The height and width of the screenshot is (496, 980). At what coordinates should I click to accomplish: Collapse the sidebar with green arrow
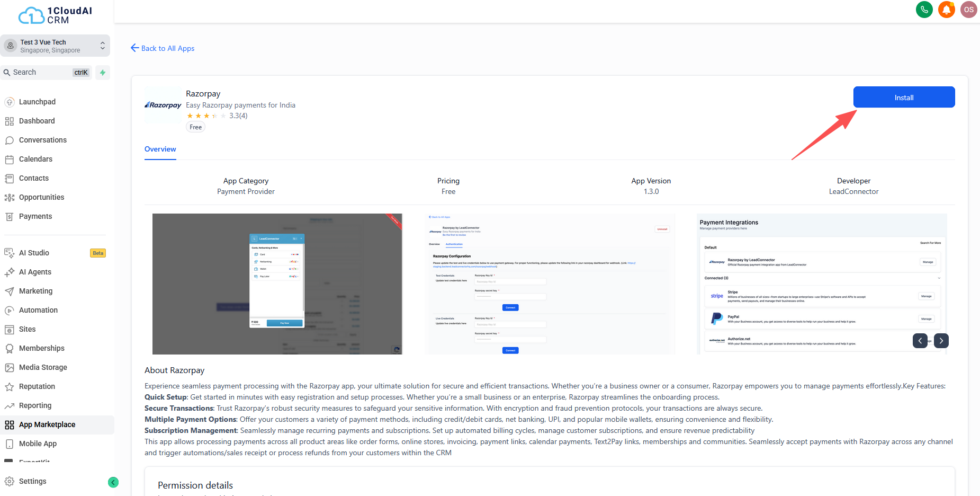[x=113, y=482]
